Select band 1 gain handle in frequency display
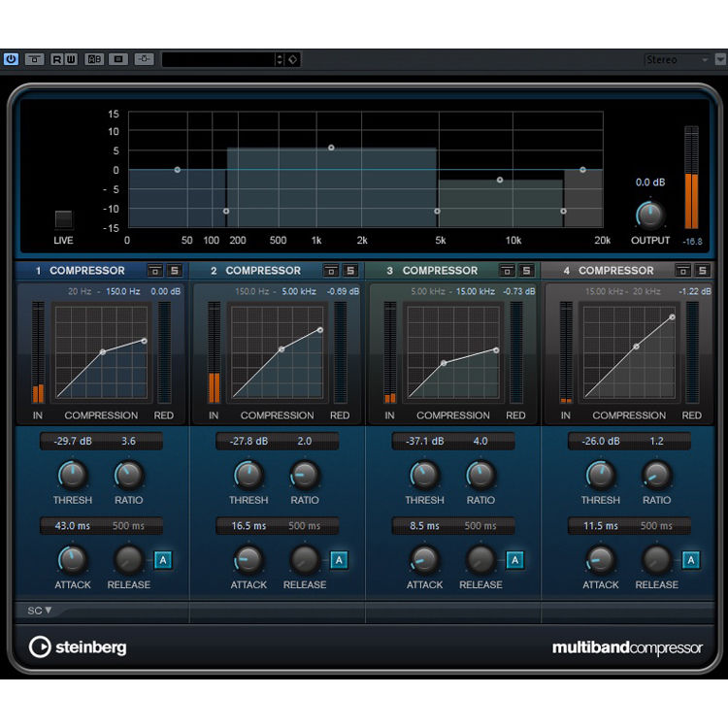This screenshot has height=728, width=728. tap(178, 170)
